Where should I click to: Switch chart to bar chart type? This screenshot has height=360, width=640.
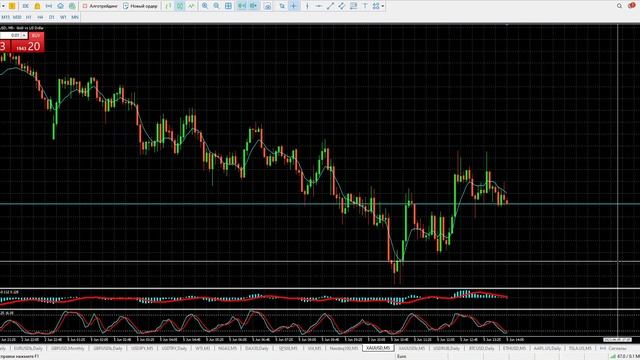168,6
